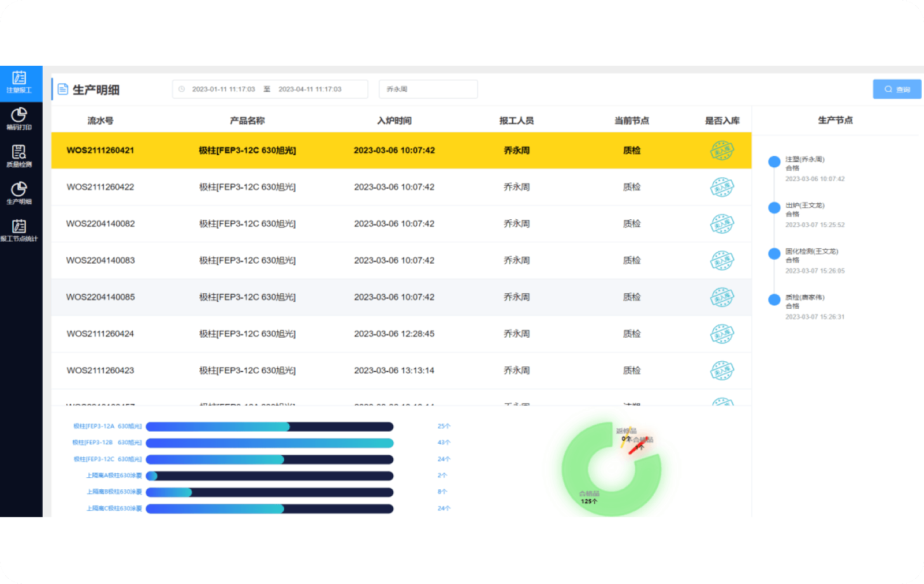Open 箱码打印 from the sidebar
The height and width of the screenshot is (584, 924).
(19, 119)
